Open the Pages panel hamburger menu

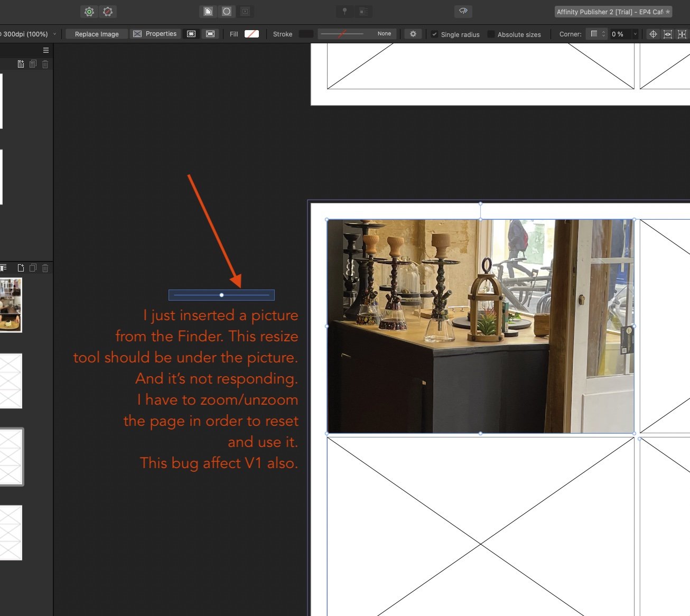coord(45,50)
